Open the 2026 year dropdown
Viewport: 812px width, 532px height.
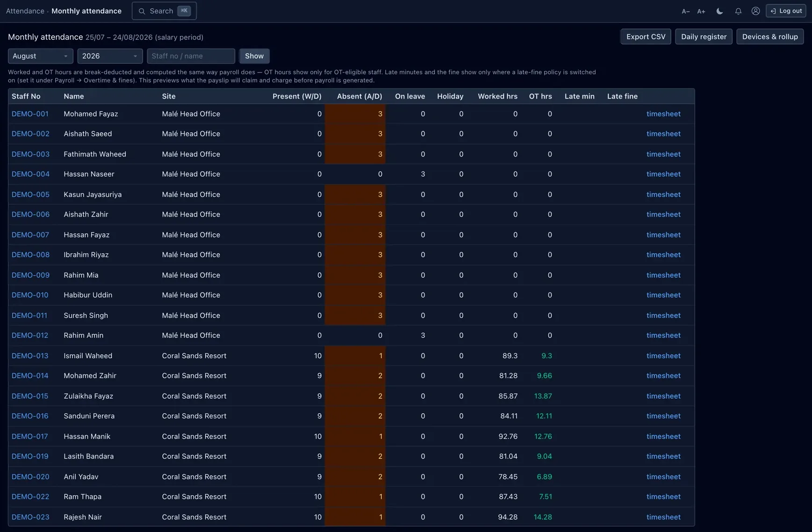click(110, 56)
